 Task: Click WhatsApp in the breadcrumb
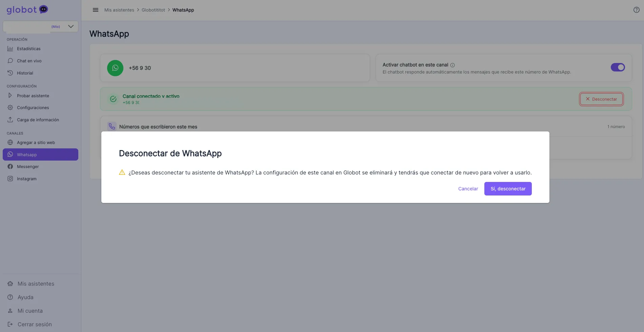point(183,10)
